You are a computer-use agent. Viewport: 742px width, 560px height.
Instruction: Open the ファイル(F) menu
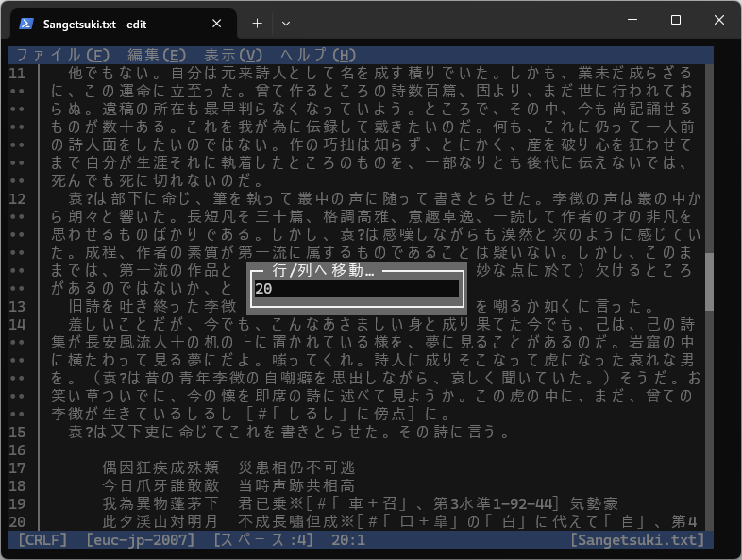coord(63,56)
